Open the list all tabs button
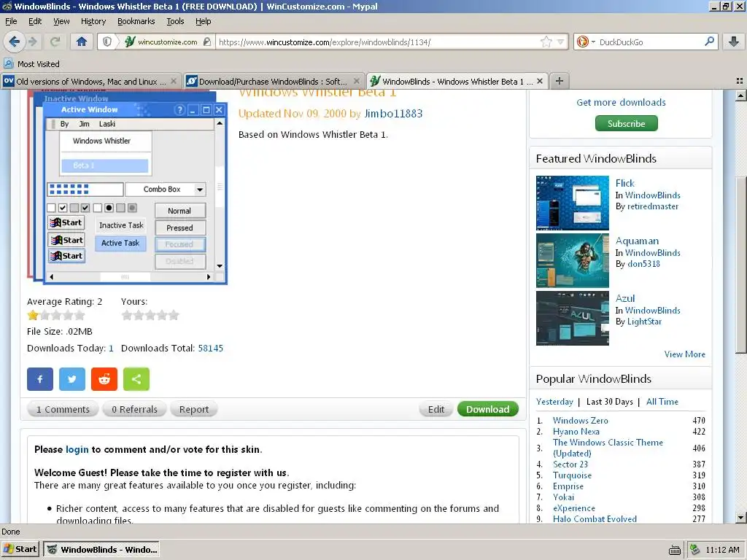 pyautogui.click(x=740, y=82)
